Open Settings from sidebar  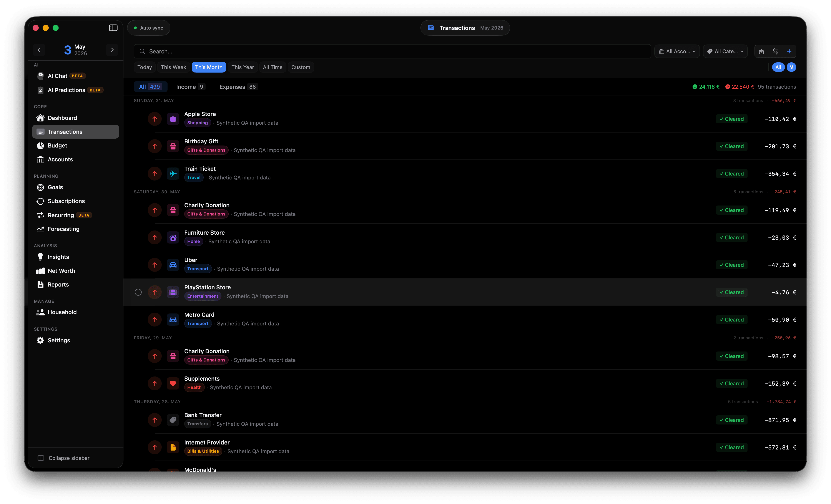coord(76,340)
